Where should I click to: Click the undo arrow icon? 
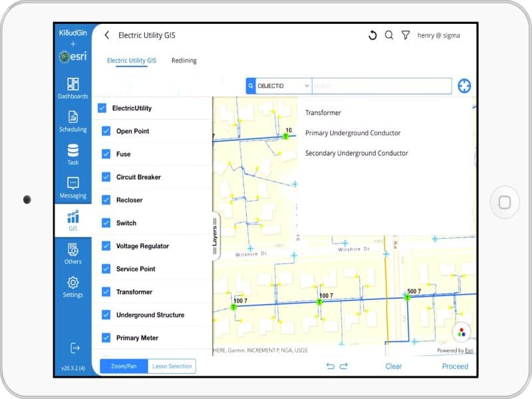coord(330,366)
